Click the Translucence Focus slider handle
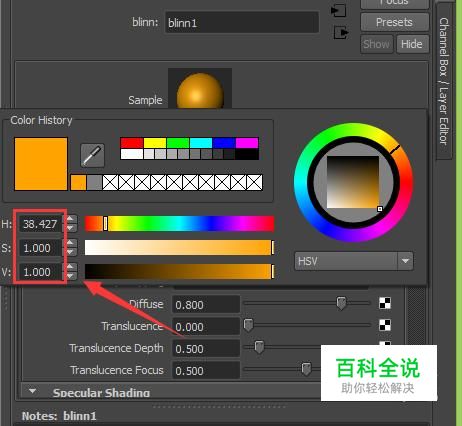 [x=306, y=369]
